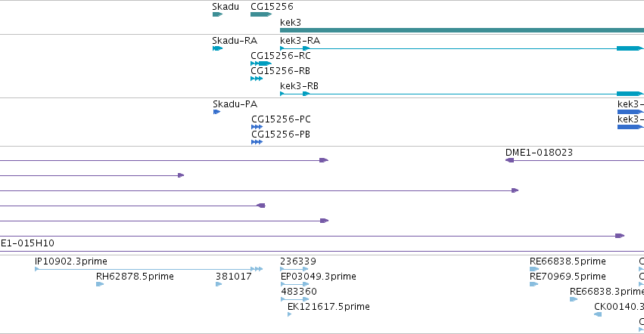Select the CG15256-PB protein feature
Viewport: 644px width, 334px height.
[257, 142]
